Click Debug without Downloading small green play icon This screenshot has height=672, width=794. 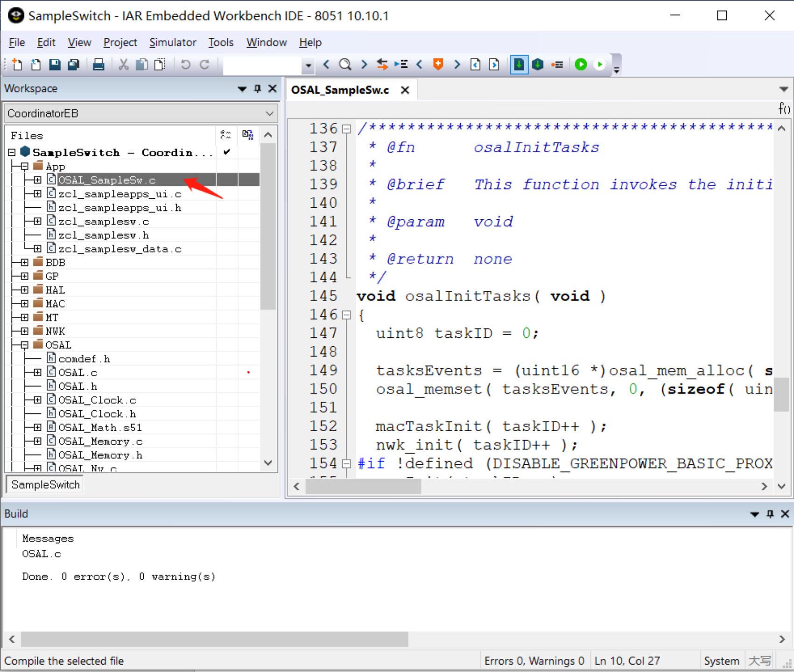(x=600, y=64)
